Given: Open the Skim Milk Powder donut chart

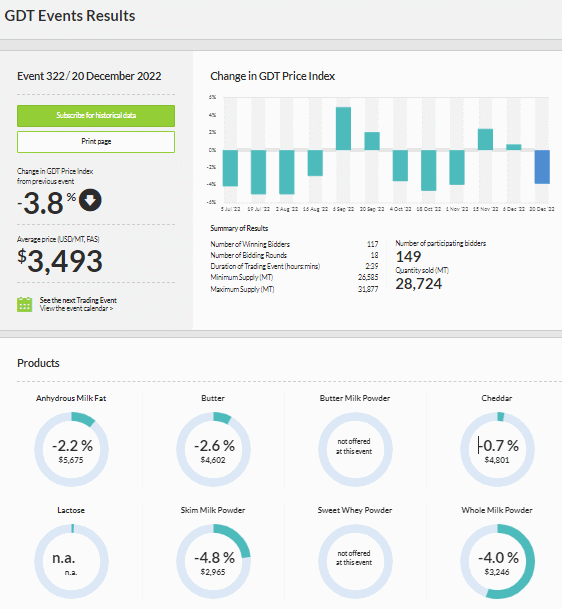Looking at the screenshot, I should [x=213, y=561].
